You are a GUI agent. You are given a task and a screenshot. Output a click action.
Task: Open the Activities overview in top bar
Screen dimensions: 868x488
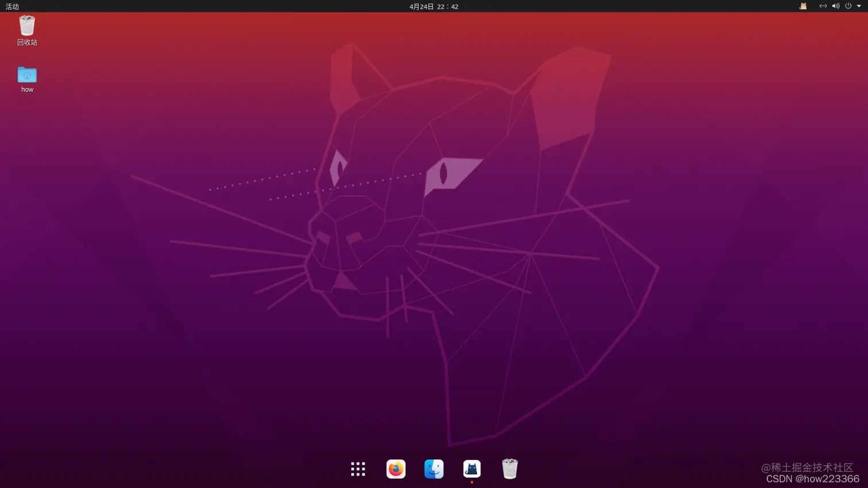[x=12, y=6]
